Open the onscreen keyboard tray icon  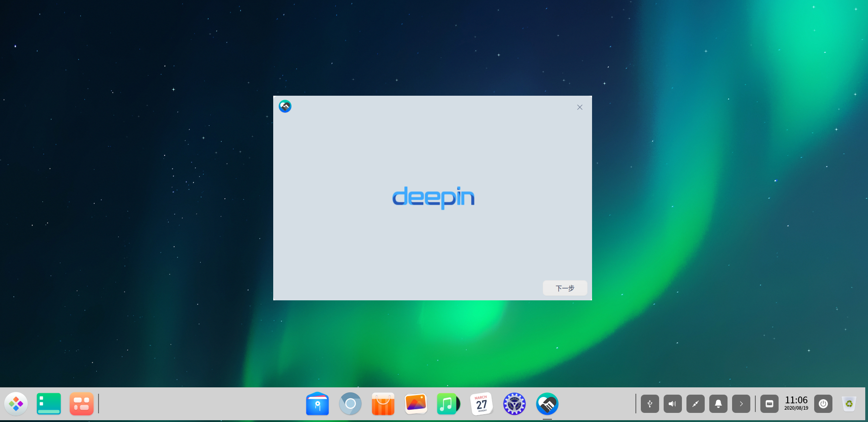[769, 404]
